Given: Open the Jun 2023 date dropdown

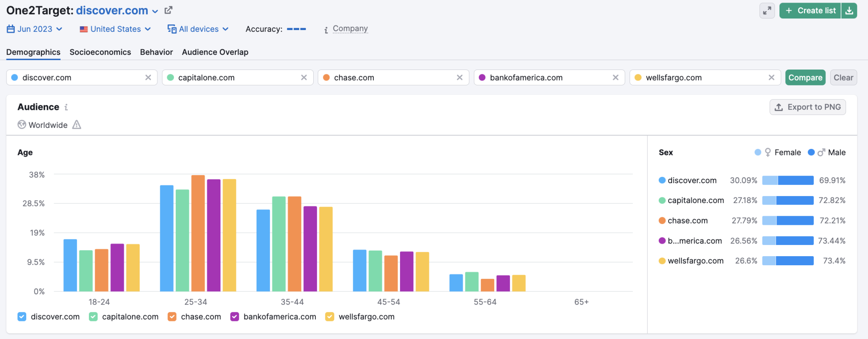Looking at the screenshot, I should click(35, 29).
